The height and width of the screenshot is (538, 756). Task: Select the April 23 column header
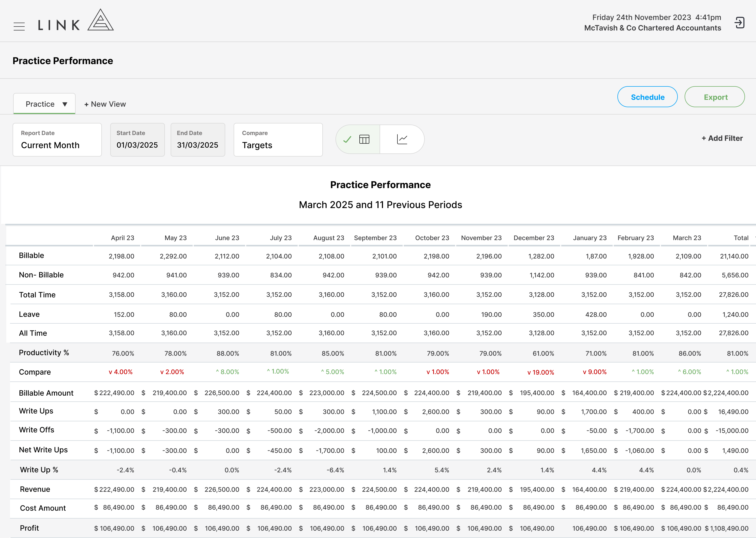123,238
